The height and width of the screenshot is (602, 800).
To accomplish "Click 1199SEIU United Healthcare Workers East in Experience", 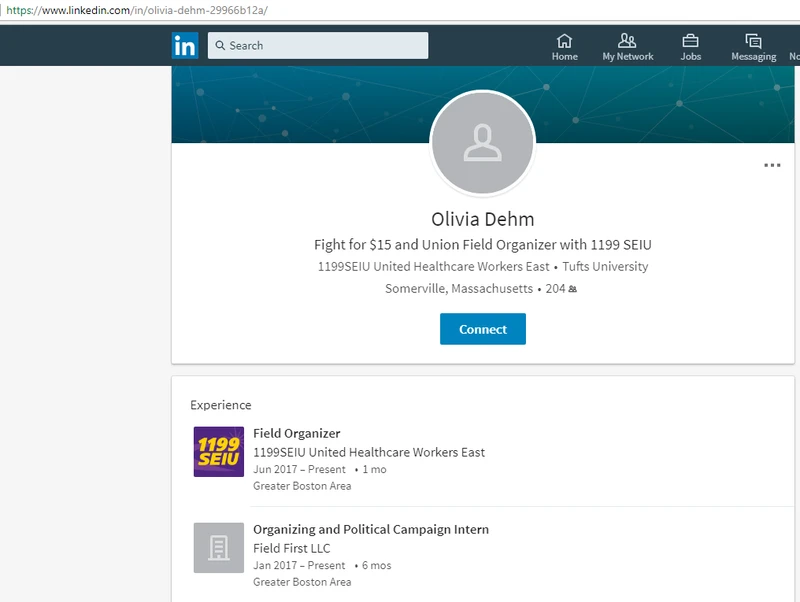I will click(x=369, y=452).
